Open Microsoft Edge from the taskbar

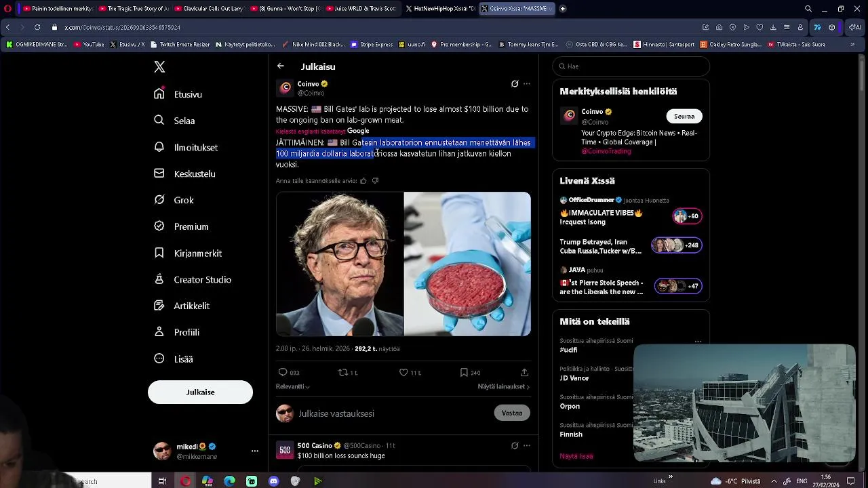[x=229, y=481]
